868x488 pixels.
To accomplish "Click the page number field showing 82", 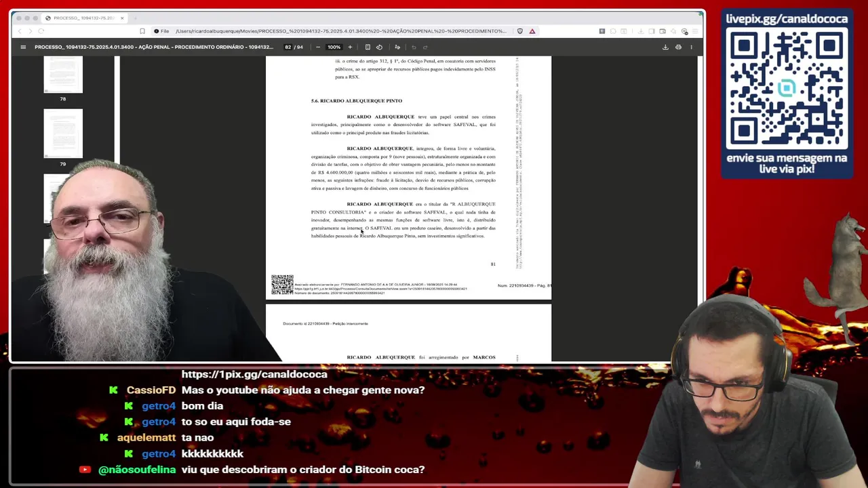I will click(x=288, y=47).
